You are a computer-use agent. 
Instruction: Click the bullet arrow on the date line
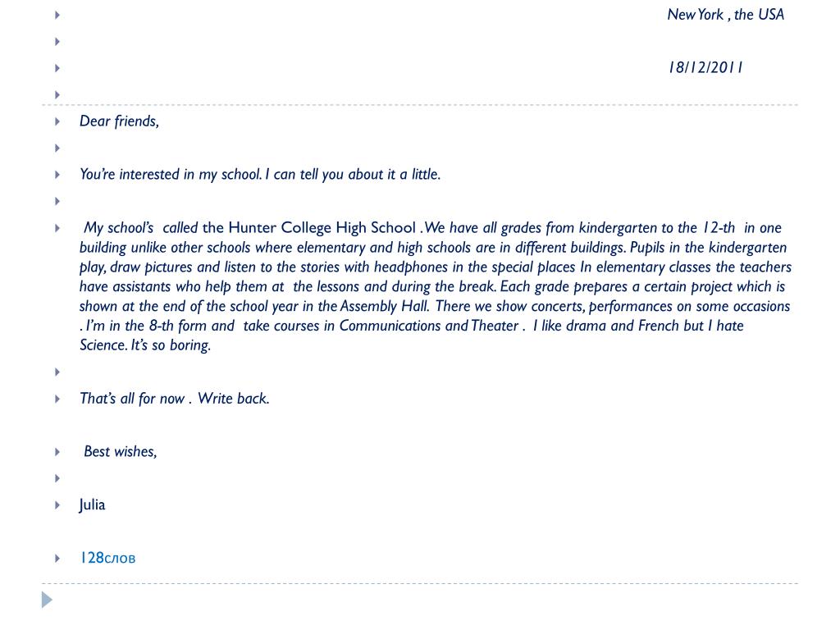57,68
